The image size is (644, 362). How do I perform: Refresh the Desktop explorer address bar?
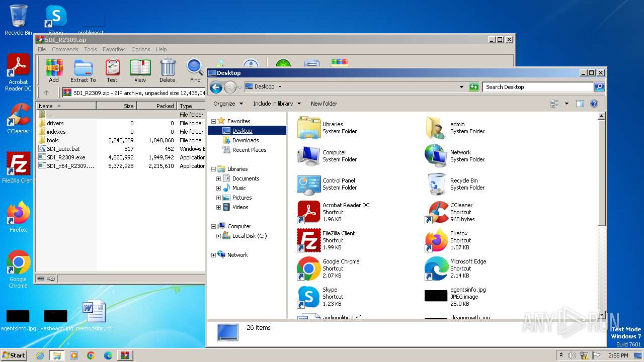pyautogui.click(x=474, y=87)
